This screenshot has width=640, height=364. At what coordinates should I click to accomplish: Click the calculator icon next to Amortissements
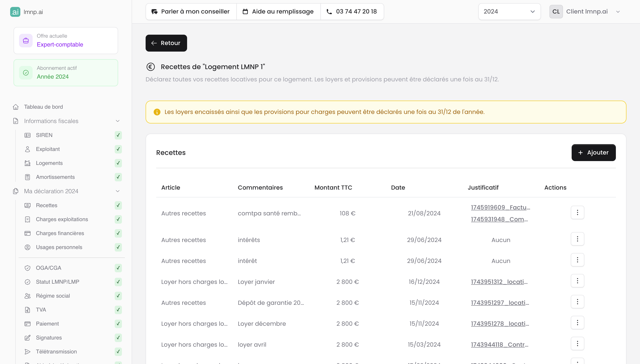click(28, 177)
